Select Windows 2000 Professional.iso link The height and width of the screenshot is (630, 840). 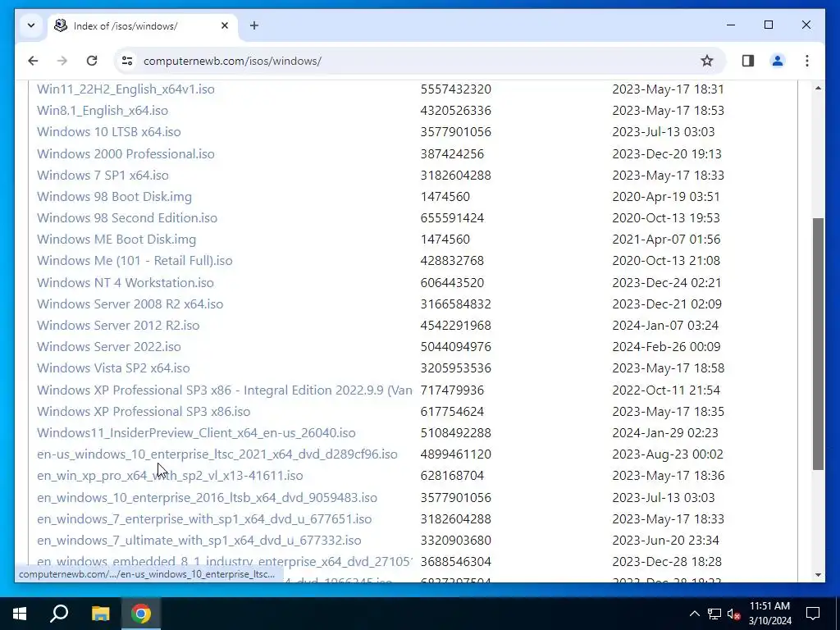click(x=126, y=153)
